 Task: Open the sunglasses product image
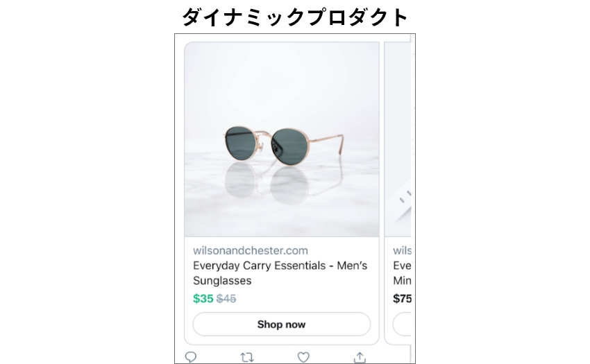pyautogui.click(x=282, y=139)
